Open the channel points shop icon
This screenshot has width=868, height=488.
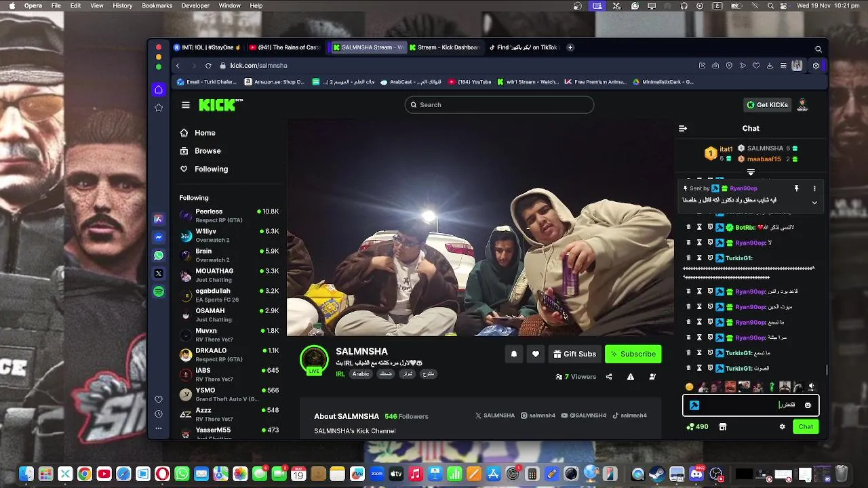pyautogui.click(x=723, y=426)
